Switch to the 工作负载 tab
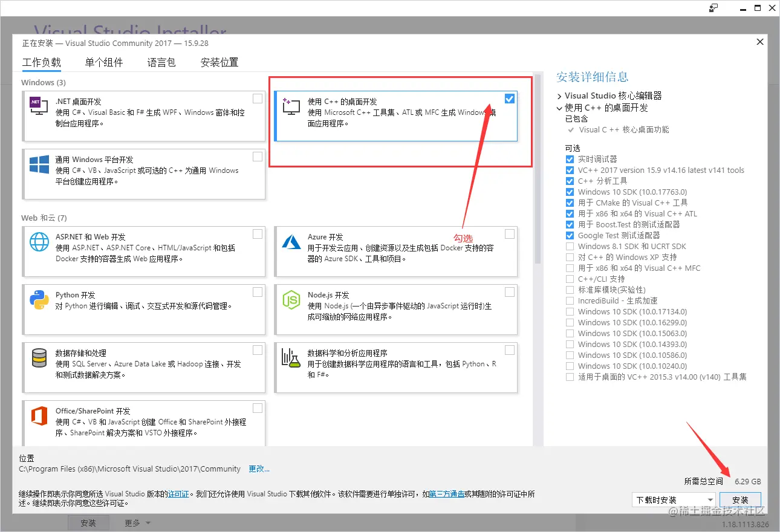 pyautogui.click(x=42, y=62)
